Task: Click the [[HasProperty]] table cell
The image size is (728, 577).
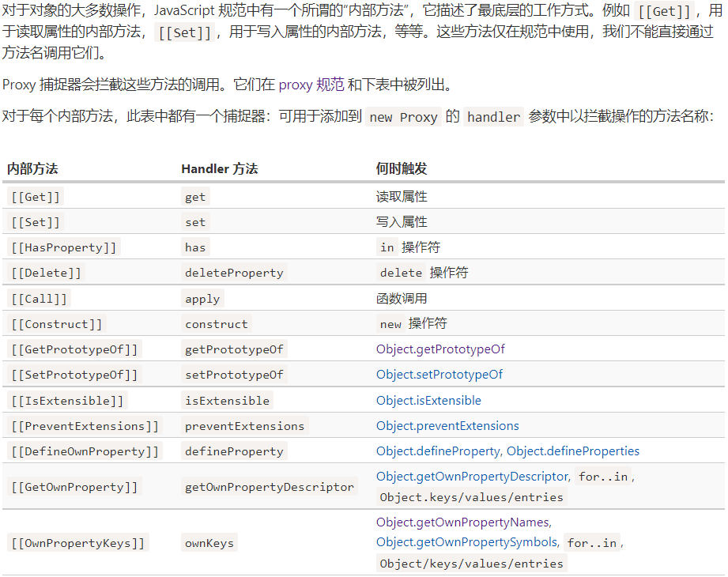Action: [63, 247]
